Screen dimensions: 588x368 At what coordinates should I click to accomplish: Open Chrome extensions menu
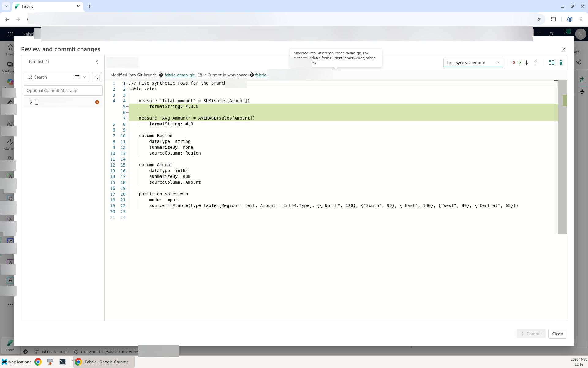click(x=553, y=19)
